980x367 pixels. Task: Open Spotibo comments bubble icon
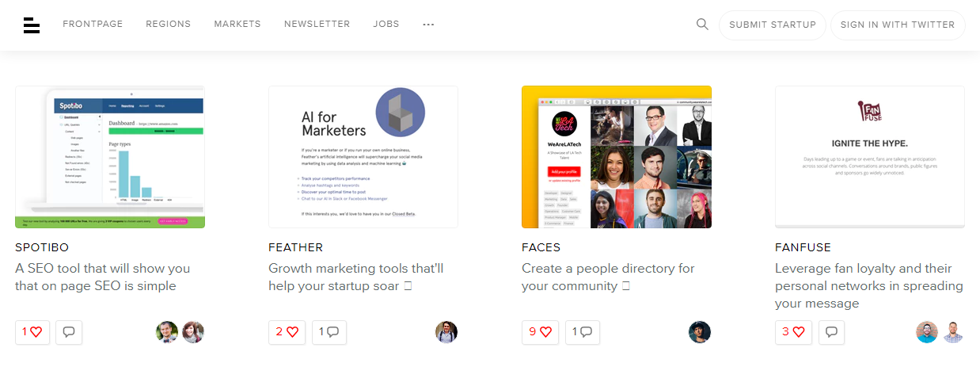(69, 332)
